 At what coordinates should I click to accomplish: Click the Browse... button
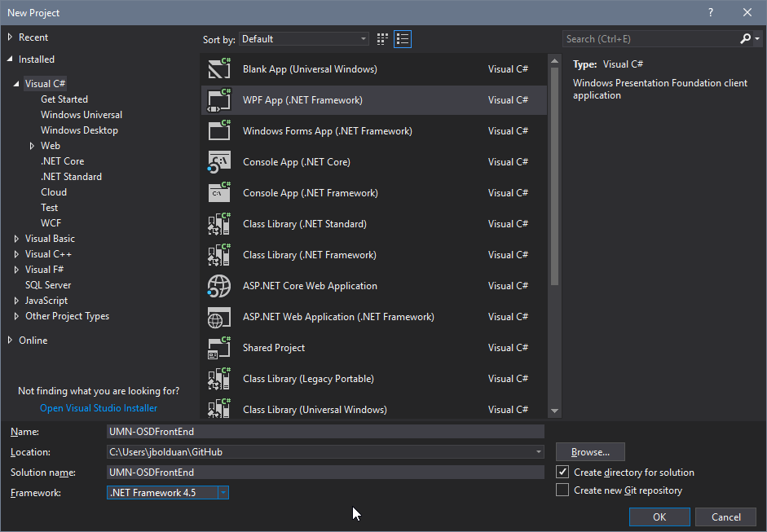(590, 452)
